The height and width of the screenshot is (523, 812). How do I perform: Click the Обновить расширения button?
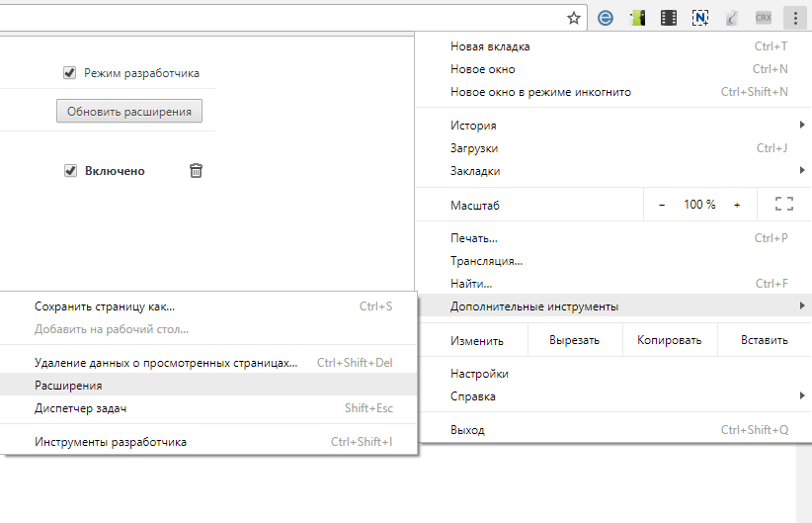(x=129, y=112)
